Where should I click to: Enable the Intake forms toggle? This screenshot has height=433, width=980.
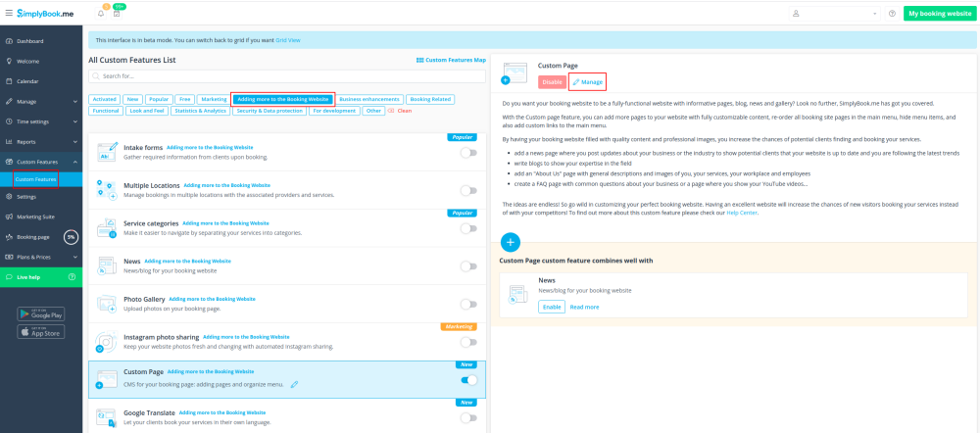click(468, 153)
